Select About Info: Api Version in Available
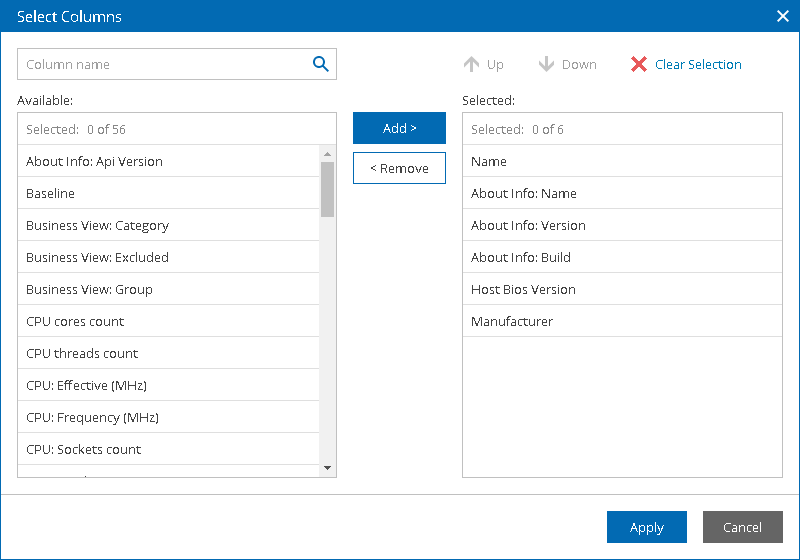 pos(94,161)
